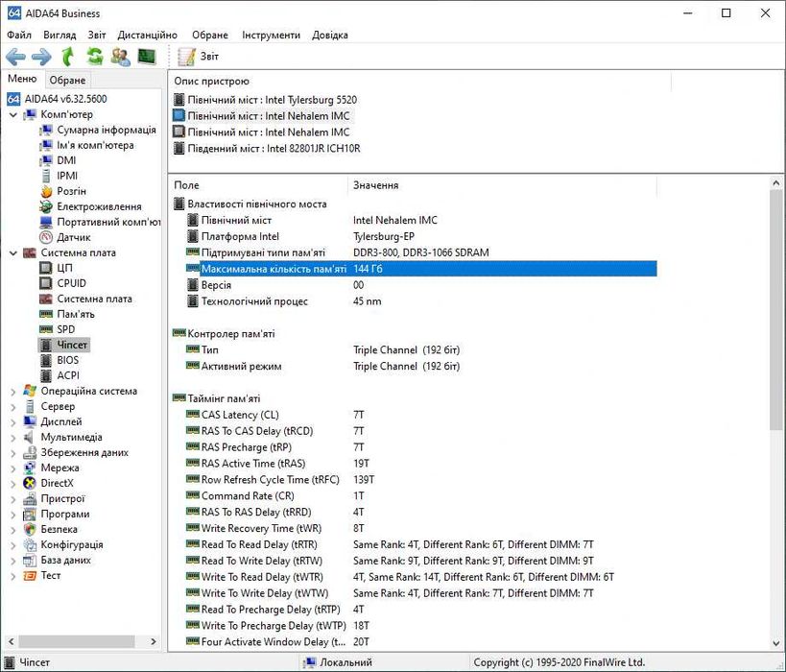The height and width of the screenshot is (672, 786).
Task: Switch to the Меню tab
Action: [22, 79]
